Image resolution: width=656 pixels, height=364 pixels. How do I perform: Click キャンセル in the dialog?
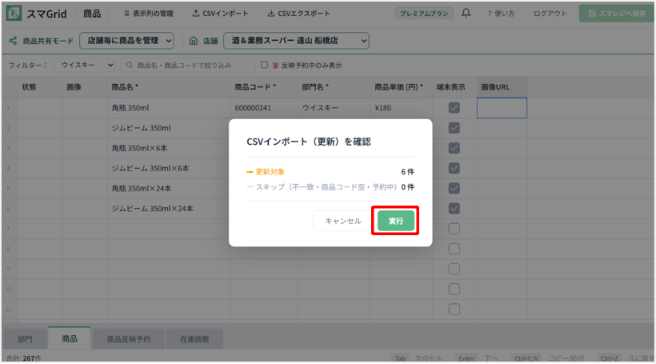(x=343, y=221)
